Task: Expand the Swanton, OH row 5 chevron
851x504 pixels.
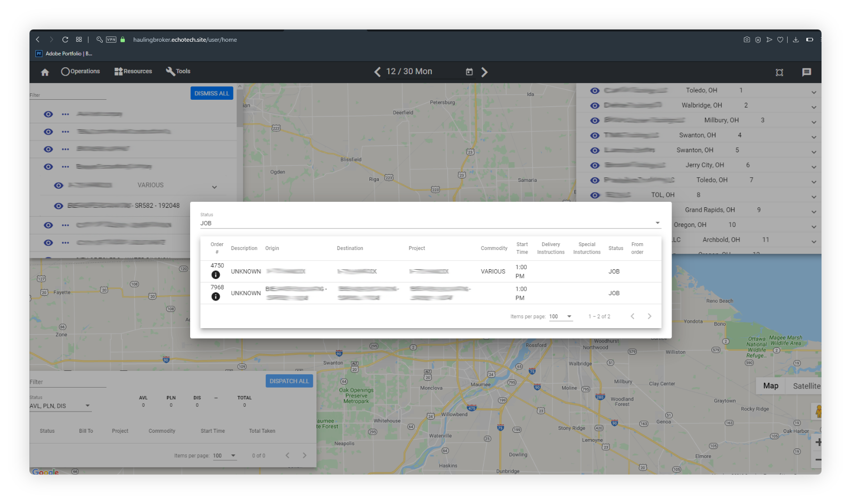Action: coord(814,152)
